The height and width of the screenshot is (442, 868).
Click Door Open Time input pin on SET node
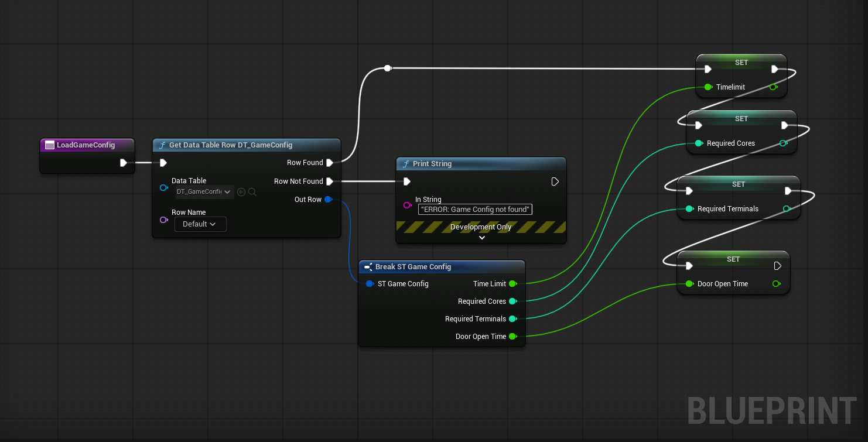click(690, 284)
